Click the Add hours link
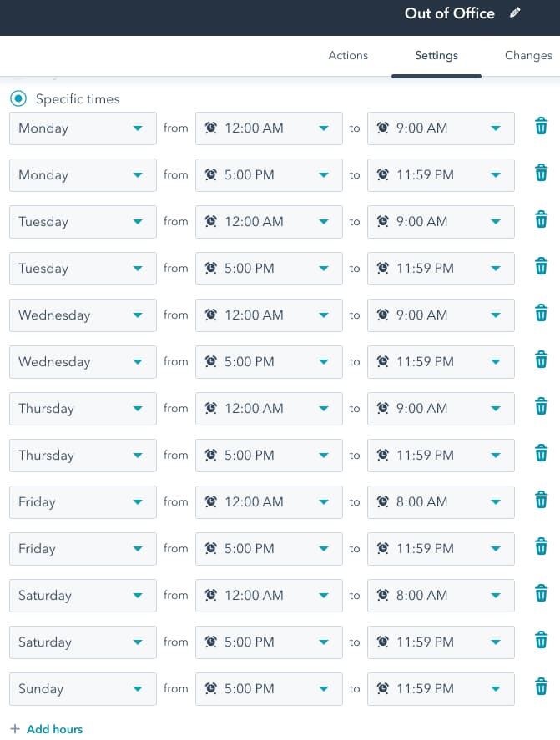 [47, 728]
